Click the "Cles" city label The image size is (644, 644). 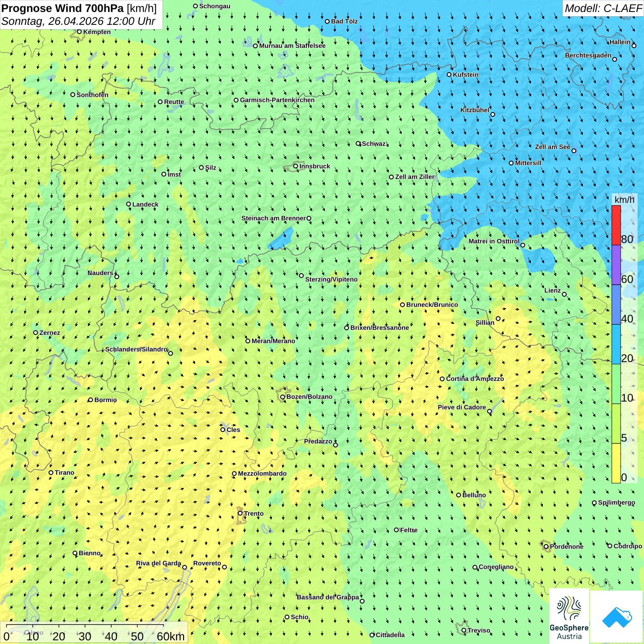coord(233,430)
